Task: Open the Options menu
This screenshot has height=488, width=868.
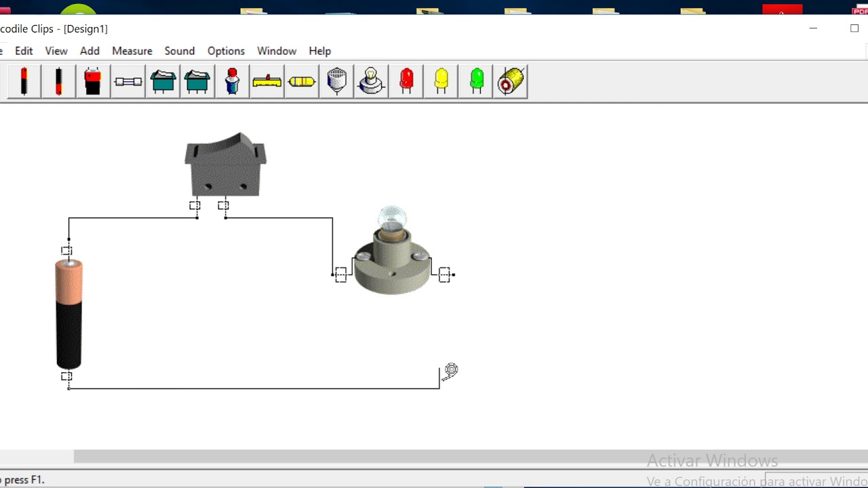Action: pos(226,51)
